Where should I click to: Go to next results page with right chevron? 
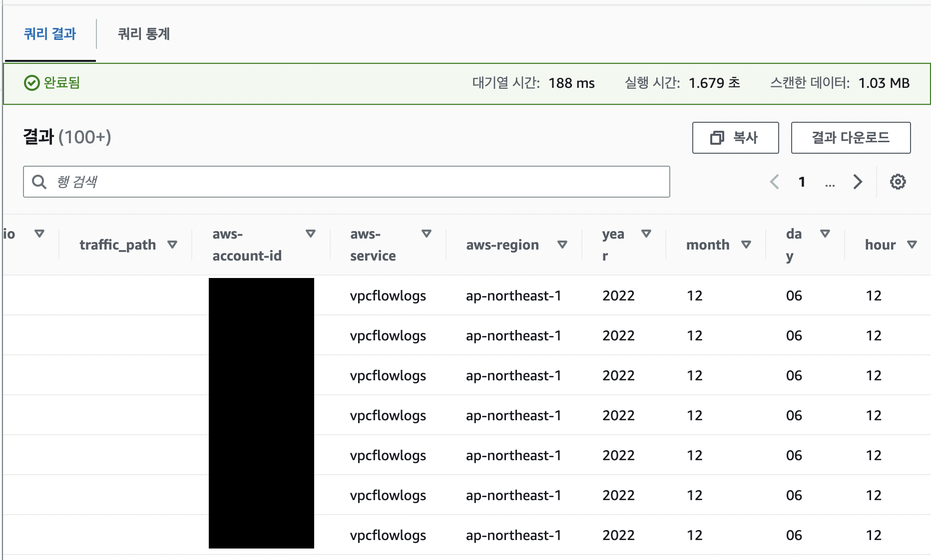pos(858,182)
